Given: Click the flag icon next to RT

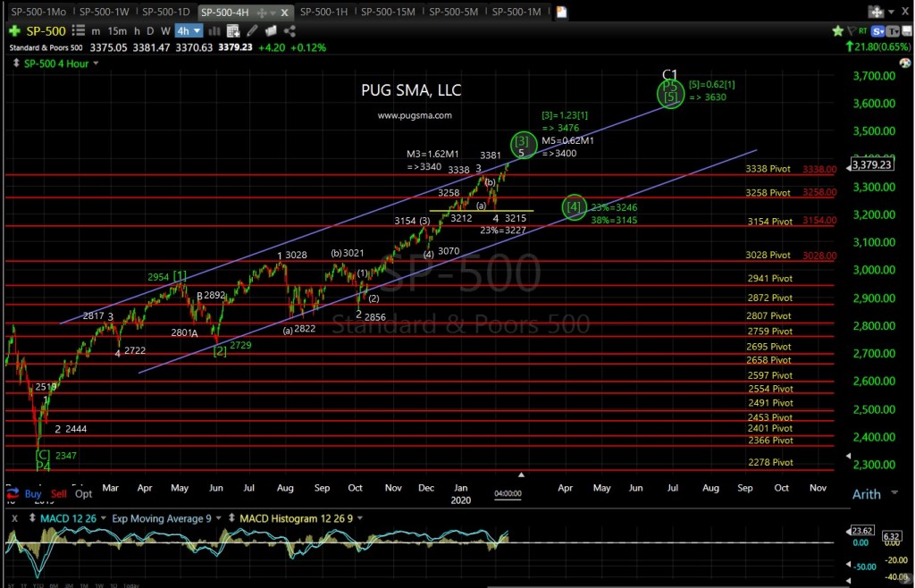Looking at the screenshot, I should click(x=851, y=31).
